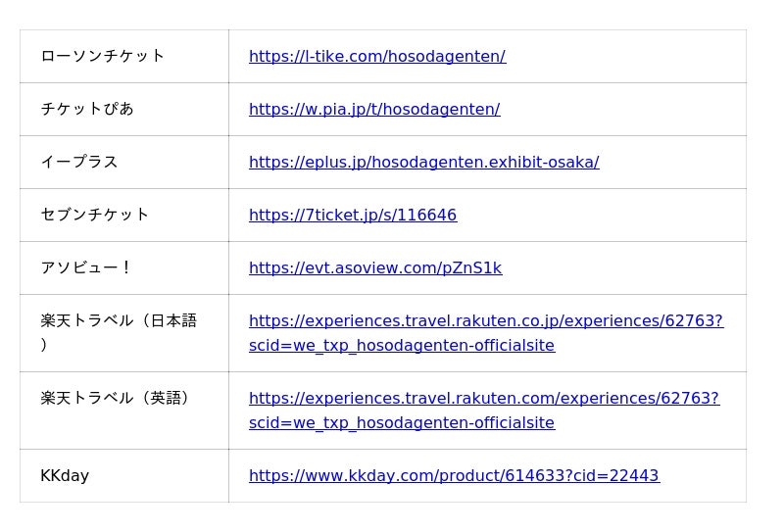Image resolution: width=784 pixels, height=532 pixels.
Task: Open the l-tike.com hosodagenten link
Action: (x=377, y=56)
